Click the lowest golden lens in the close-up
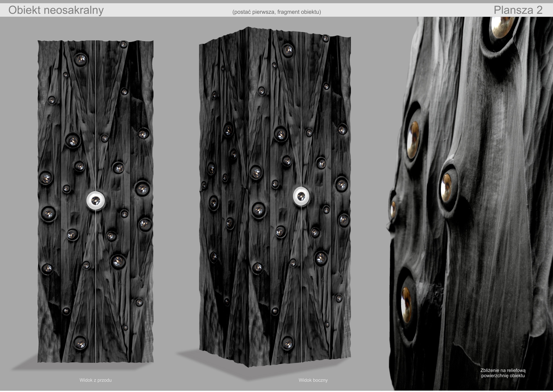Viewport: 553px width, 392px height. coord(407,302)
